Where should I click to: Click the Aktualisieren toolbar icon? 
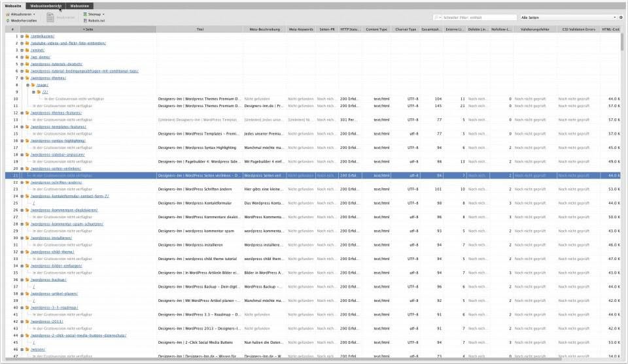[x=8, y=14]
